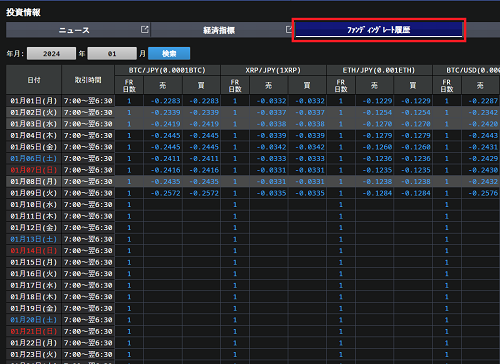The height and width of the screenshot is (364, 500).
Task: Select the 01月03日(水) date row
Action: pyautogui.click(x=34, y=124)
